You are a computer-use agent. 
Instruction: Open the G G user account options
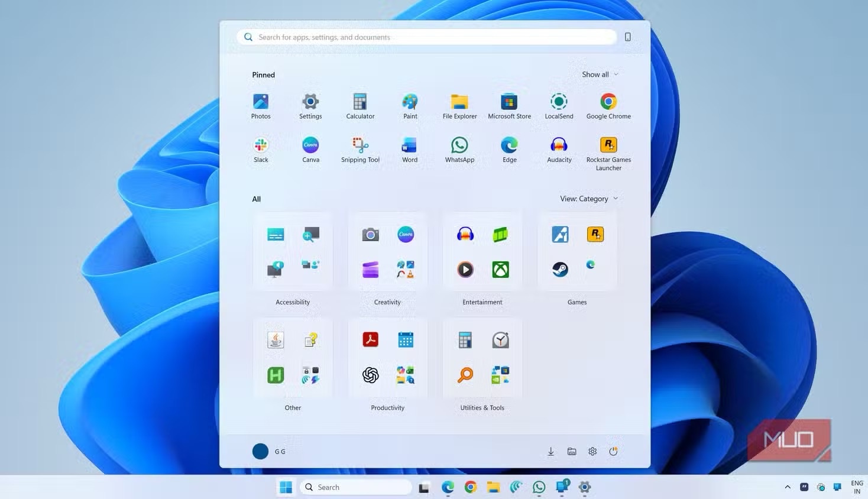tap(270, 451)
